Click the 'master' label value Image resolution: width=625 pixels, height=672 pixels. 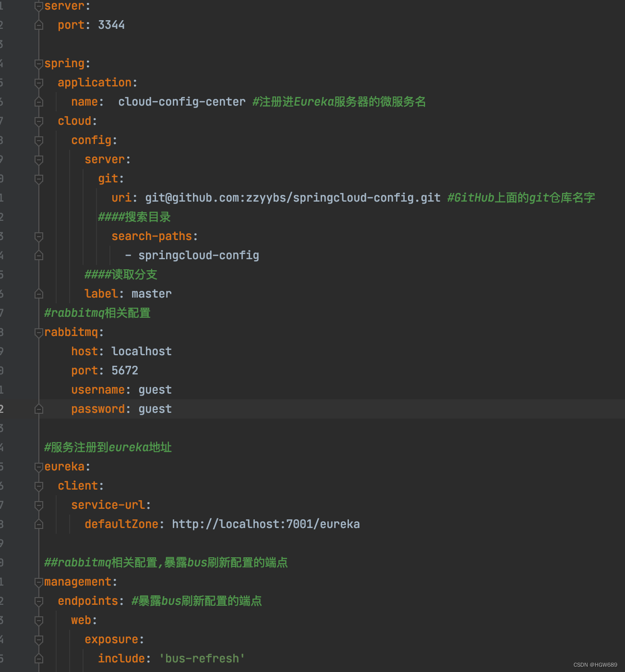point(152,294)
